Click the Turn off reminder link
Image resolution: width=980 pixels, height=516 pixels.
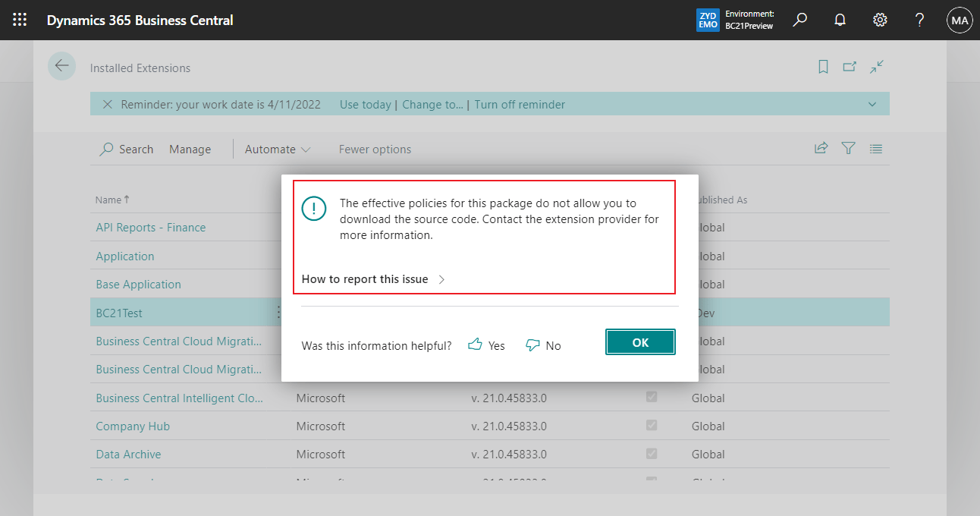(x=520, y=104)
